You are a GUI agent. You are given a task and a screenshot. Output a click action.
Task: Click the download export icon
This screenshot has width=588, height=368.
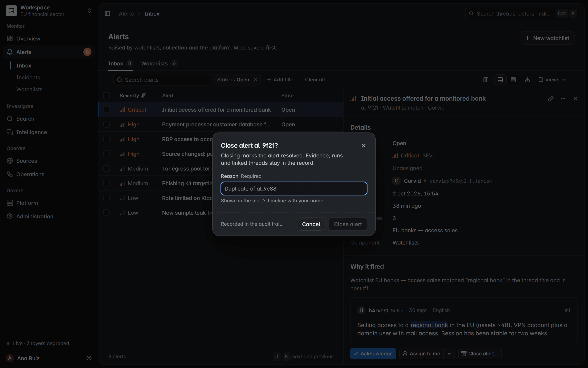tap(528, 80)
